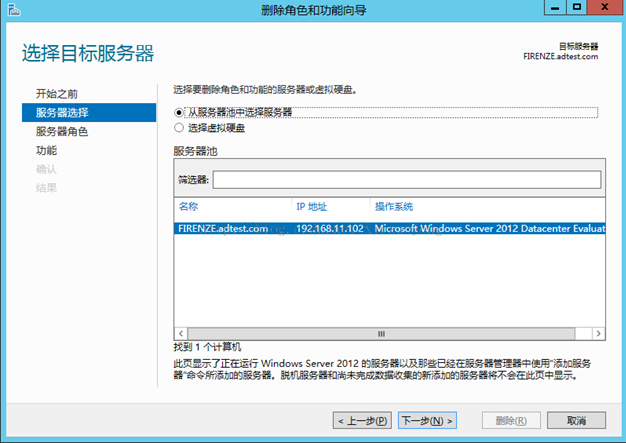Select 从服务器池中选择服务器 radio button
The width and height of the screenshot is (626, 443).
179,113
